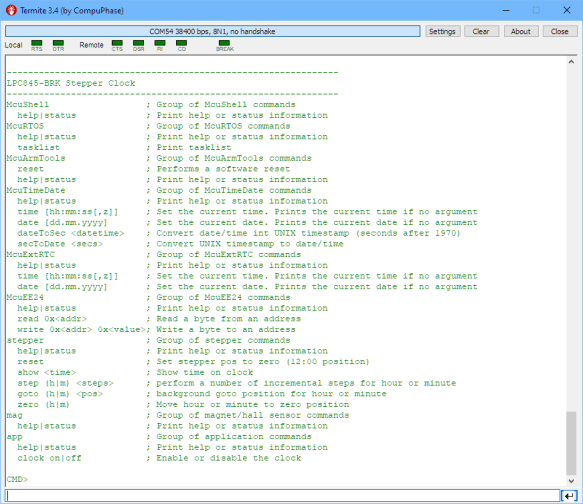The height and width of the screenshot is (504, 583).
Task: Click the 'LPC845-BRK Stepper Clock' heading text
Action: pos(71,83)
